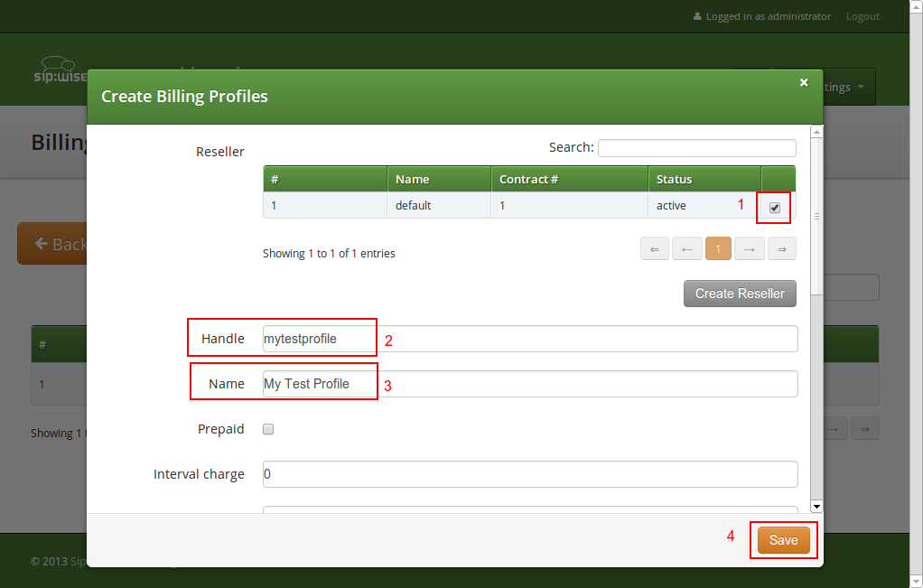Open the Settings dropdown in the navigation bar
This screenshot has height=588, width=923.
click(x=838, y=87)
